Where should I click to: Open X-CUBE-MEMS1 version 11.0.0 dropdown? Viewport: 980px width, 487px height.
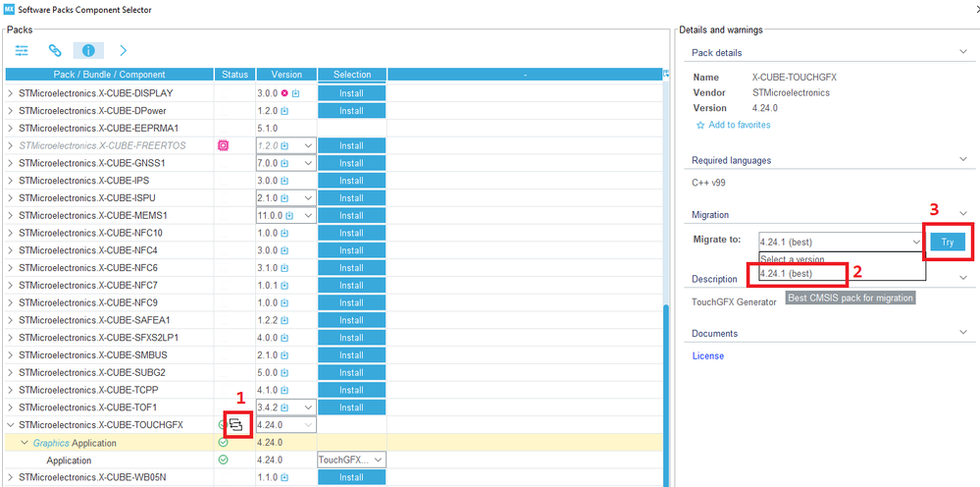coord(308,216)
